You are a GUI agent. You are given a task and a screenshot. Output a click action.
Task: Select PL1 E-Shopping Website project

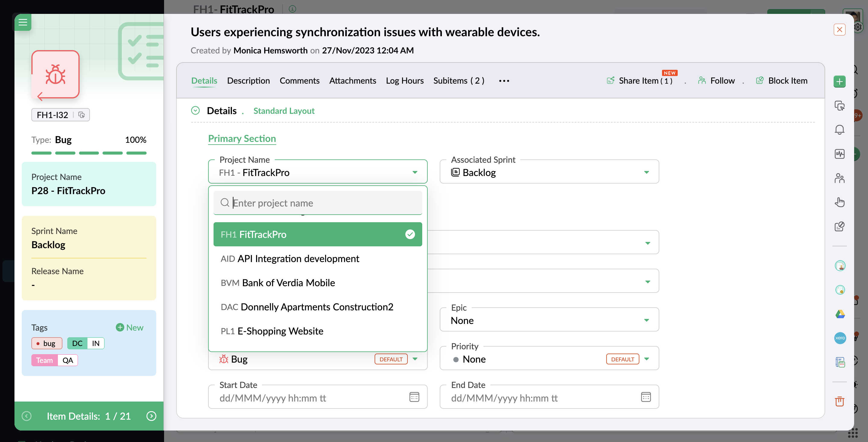[x=317, y=331]
